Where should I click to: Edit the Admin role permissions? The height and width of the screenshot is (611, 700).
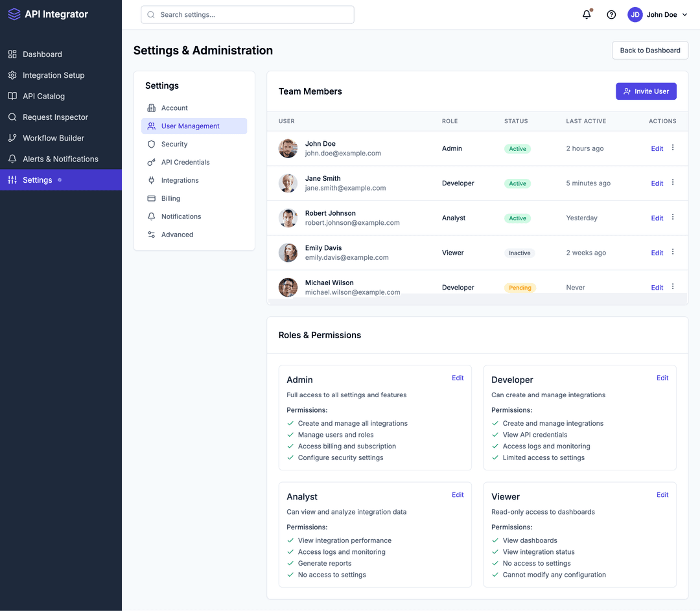(x=458, y=378)
